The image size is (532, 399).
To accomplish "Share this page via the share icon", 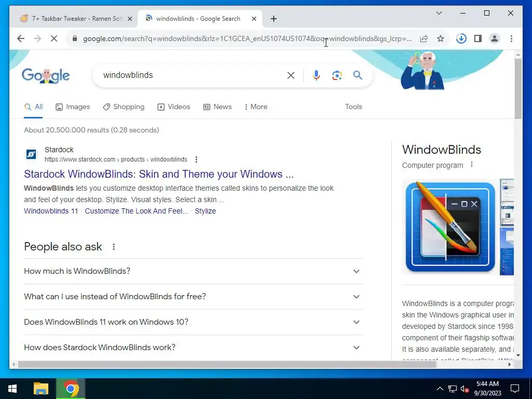I will pos(424,38).
